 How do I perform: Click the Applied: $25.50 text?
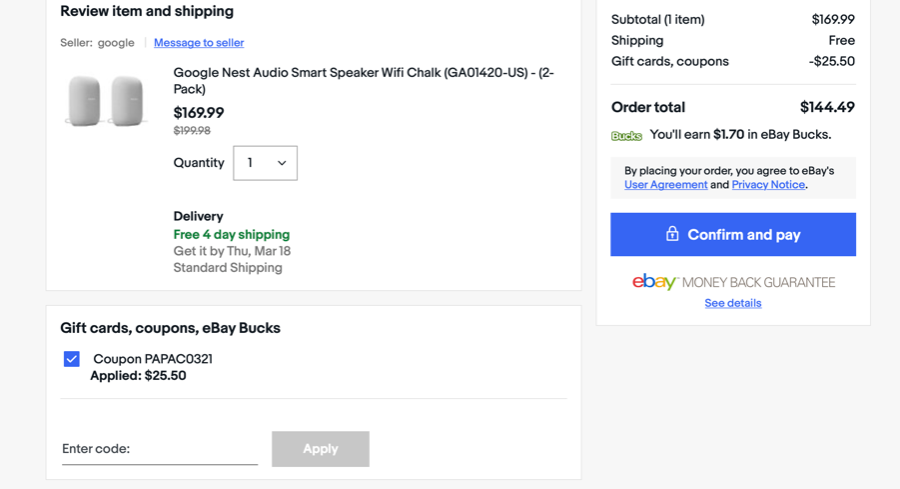(138, 376)
